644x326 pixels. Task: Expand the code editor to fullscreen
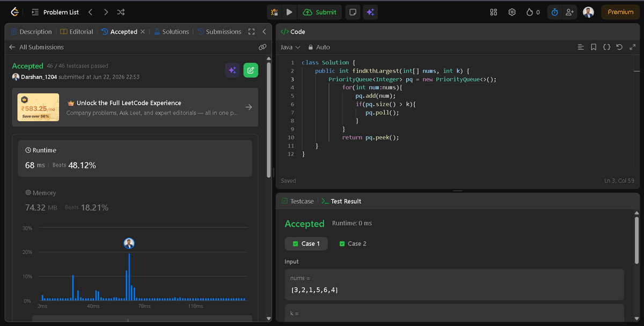point(632,47)
